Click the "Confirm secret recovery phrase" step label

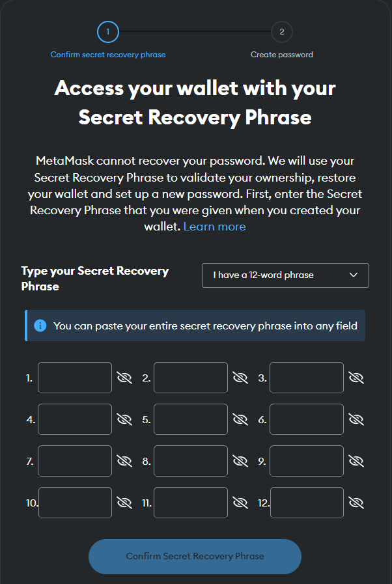(x=107, y=55)
